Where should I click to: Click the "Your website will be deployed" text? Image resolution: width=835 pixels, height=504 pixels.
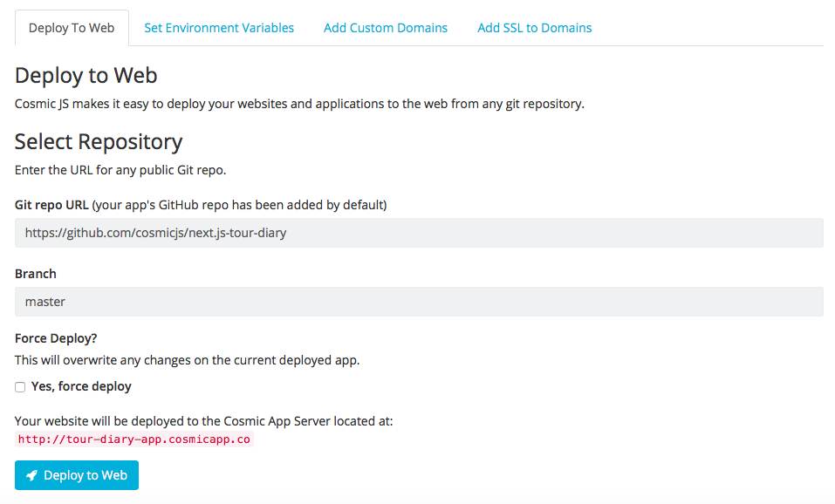(x=204, y=421)
